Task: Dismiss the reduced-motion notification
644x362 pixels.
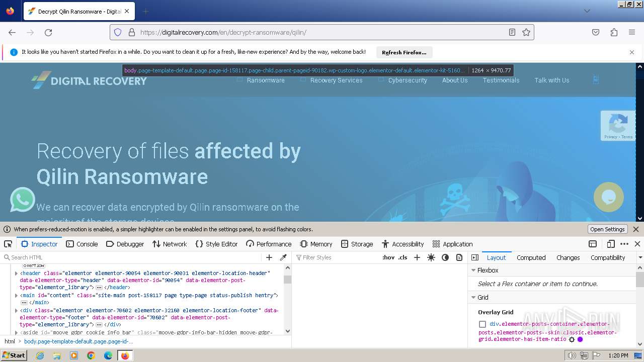Action: (x=636, y=229)
